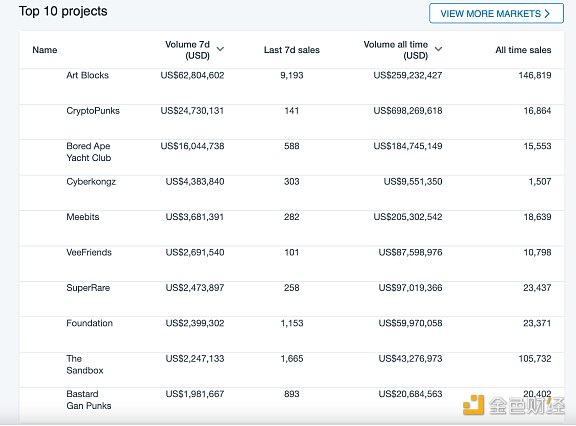Sort by Volume 7d chevron
576x426 pixels.
(x=220, y=49)
